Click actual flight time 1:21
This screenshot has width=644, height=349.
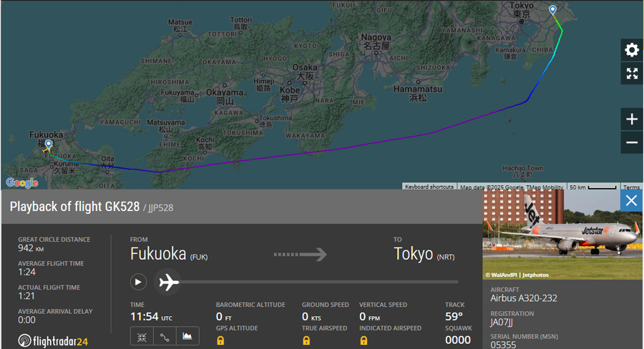pos(26,296)
